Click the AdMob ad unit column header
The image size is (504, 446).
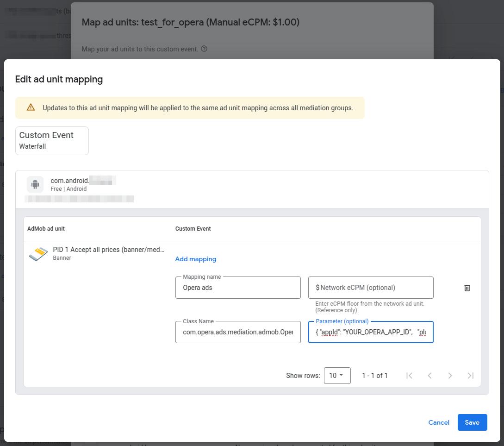coord(46,229)
